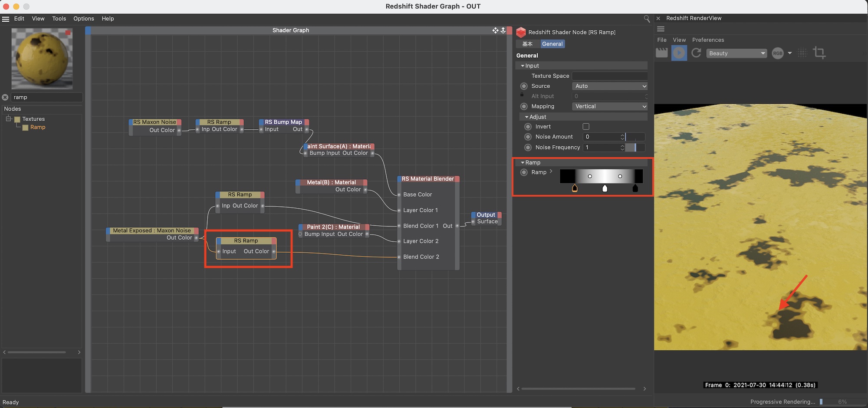The width and height of the screenshot is (868, 408).
Task: Start IPR render with the play button
Action: click(x=679, y=53)
